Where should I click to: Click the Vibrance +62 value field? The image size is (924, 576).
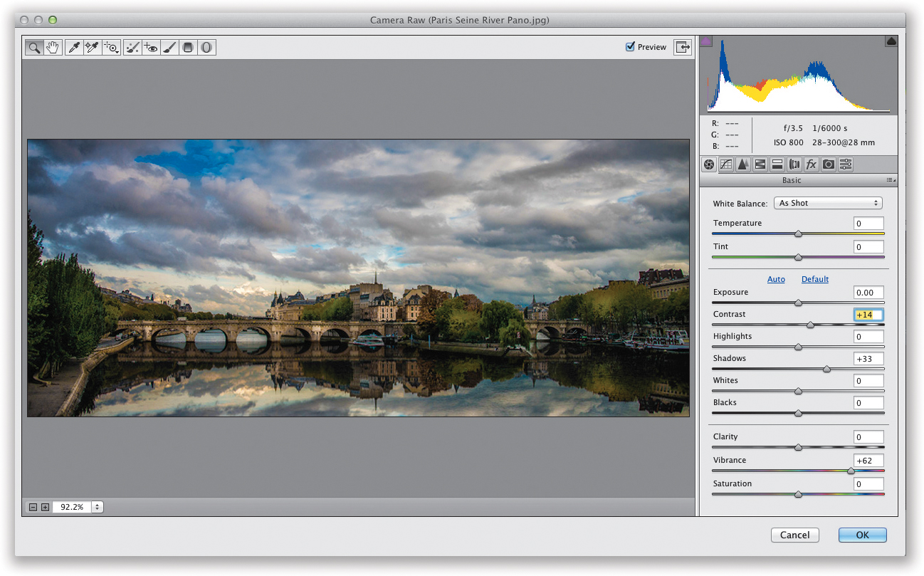868,461
